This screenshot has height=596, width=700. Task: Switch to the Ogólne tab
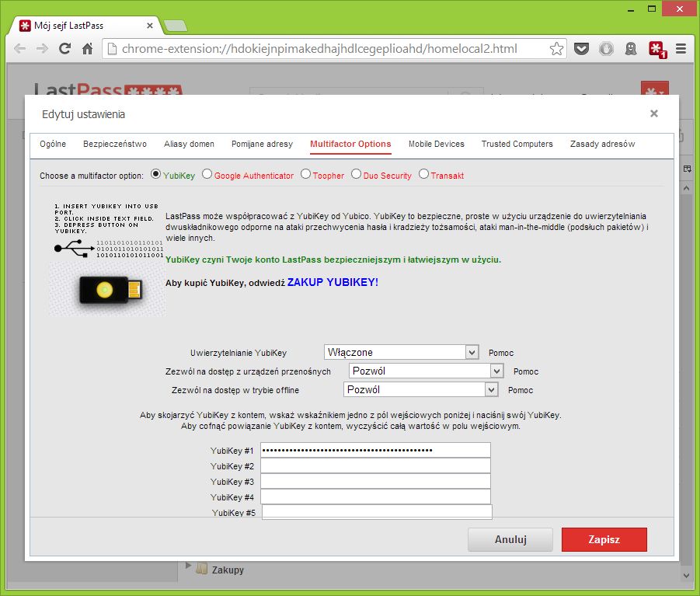tap(53, 144)
